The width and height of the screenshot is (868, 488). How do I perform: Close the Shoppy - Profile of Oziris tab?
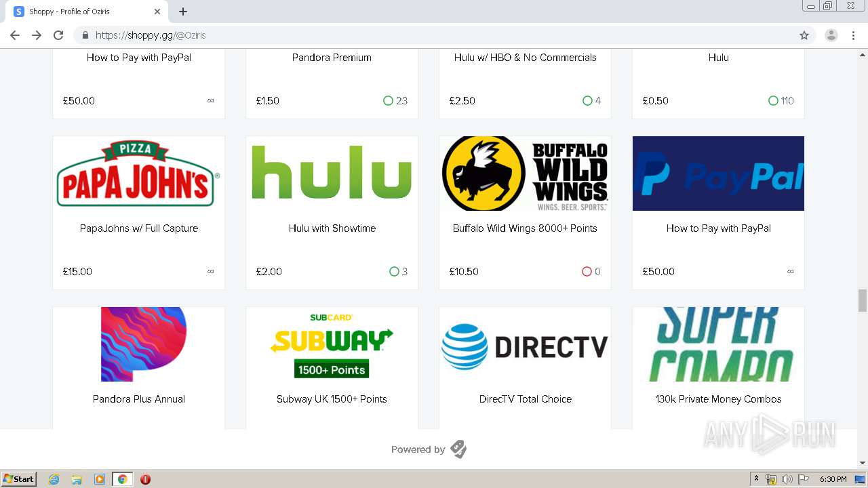[x=157, y=12]
